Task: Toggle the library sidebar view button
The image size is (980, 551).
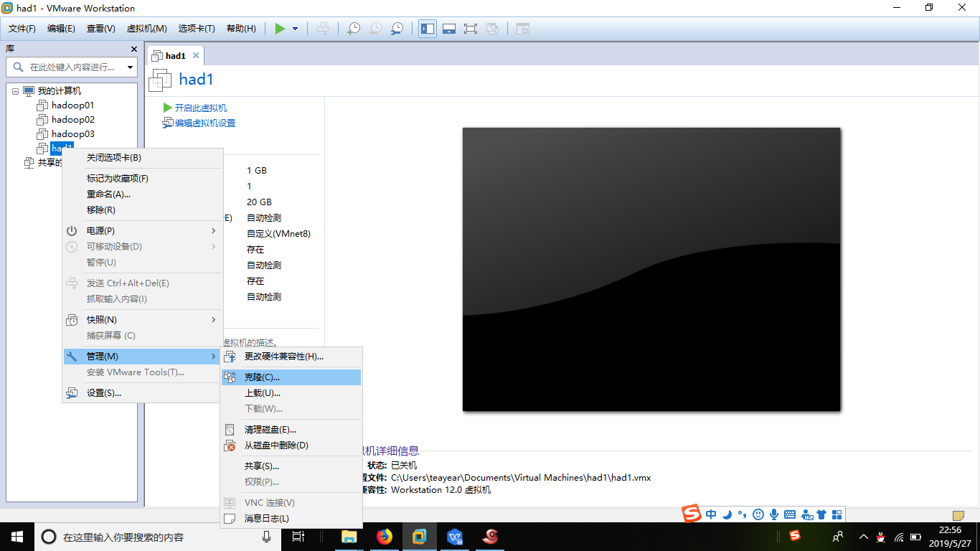Action: point(428,29)
